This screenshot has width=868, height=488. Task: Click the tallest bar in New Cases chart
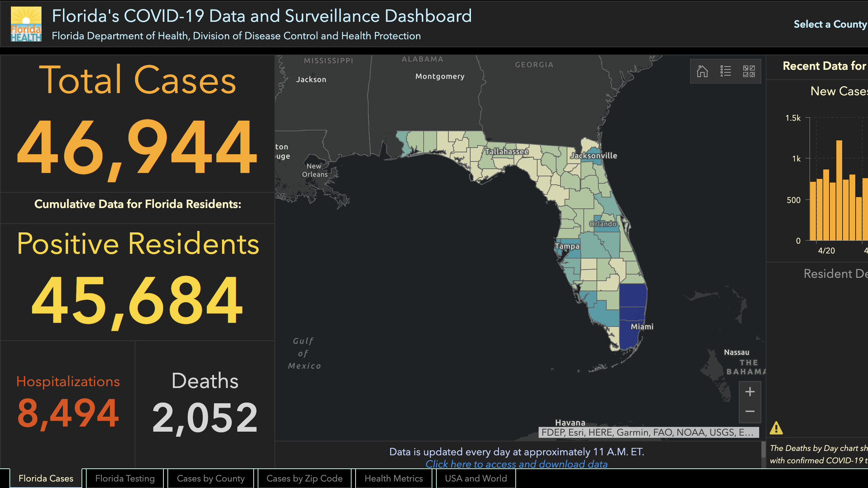(839, 189)
